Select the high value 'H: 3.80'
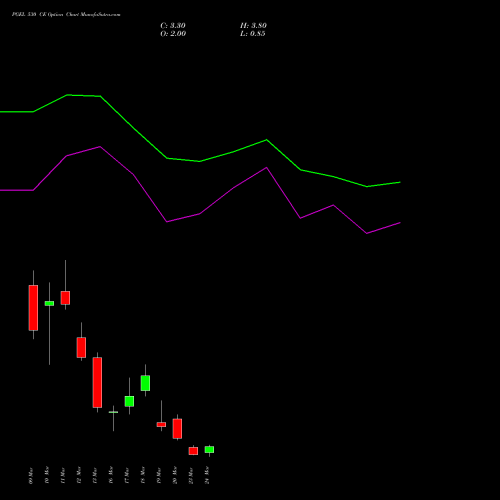This screenshot has height=500, width=500. pos(253,26)
